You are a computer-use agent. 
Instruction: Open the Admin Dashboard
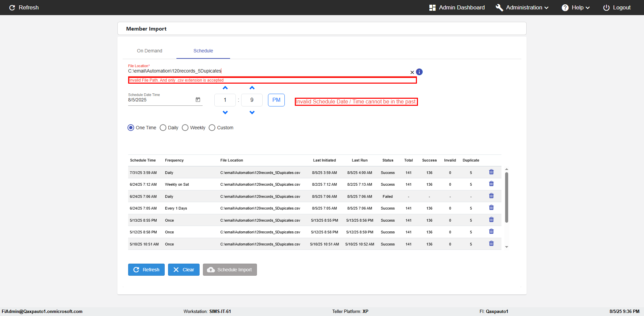pos(457,7)
